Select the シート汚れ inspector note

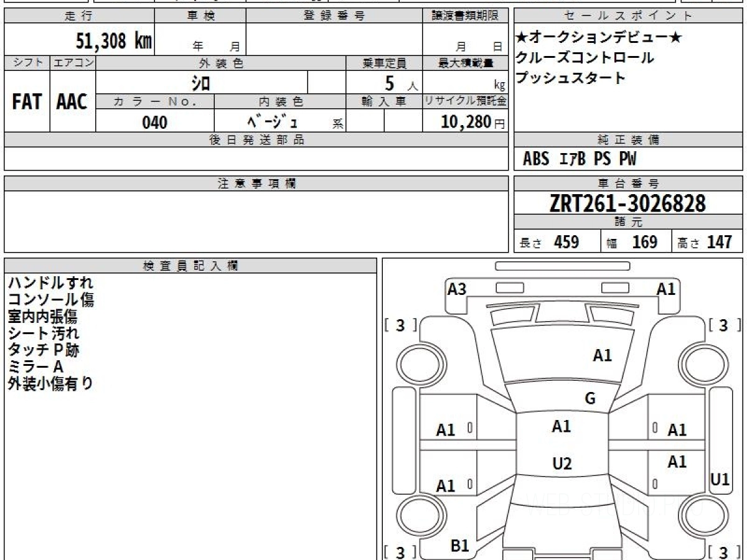tap(44, 334)
